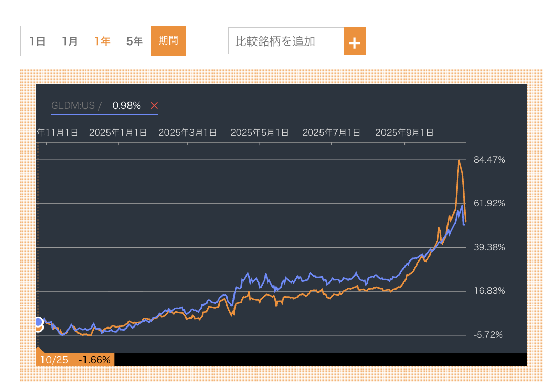Click the 2025年5月1日 axis date
The height and width of the screenshot is (392, 554).
[261, 132]
